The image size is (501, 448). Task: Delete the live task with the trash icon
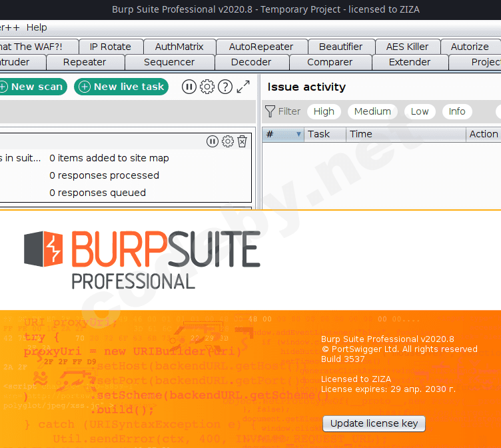(243, 141)
